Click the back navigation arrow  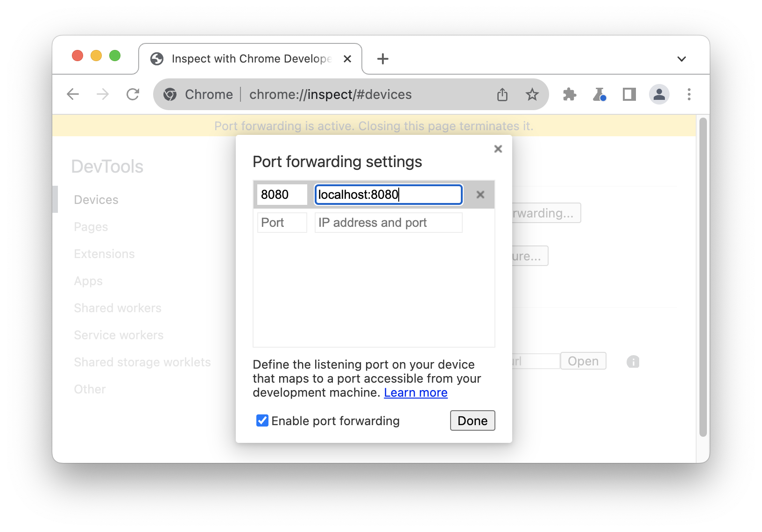click(73, 94)
